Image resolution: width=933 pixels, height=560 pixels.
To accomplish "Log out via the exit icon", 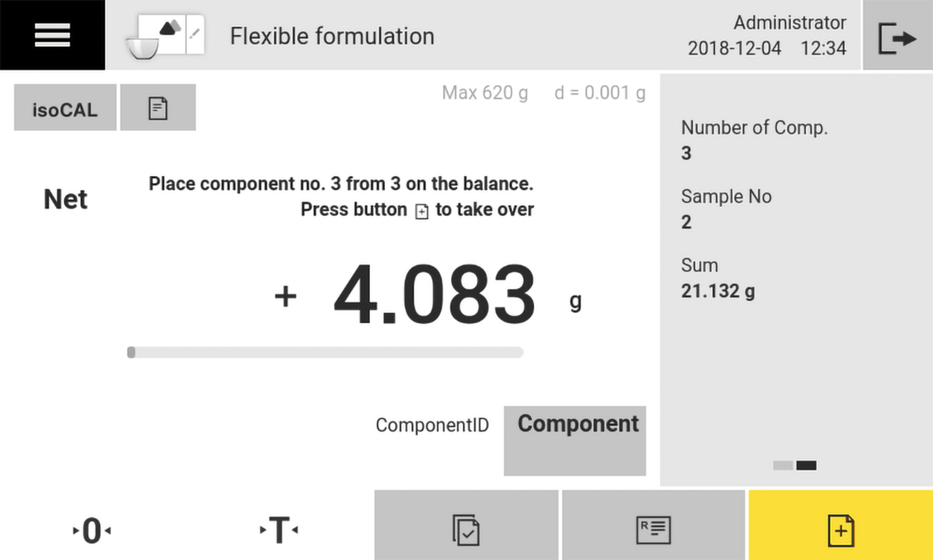I will pos(898,35).
